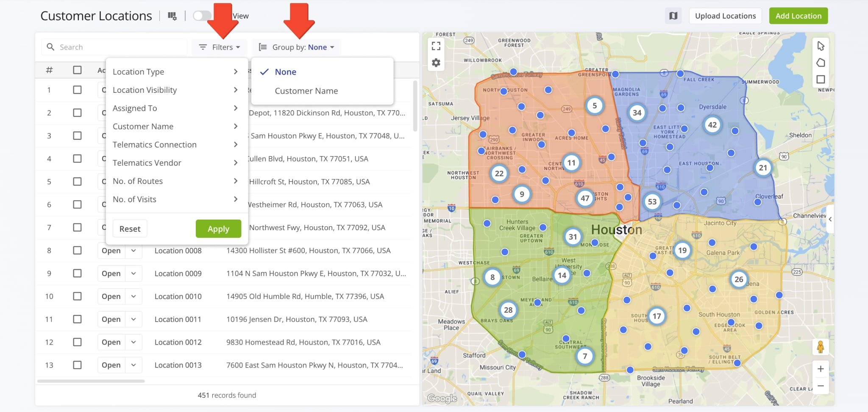This screenshot has width=868, height=412.
Task: Click Open button for Location 0010
Action: [111, 296]
